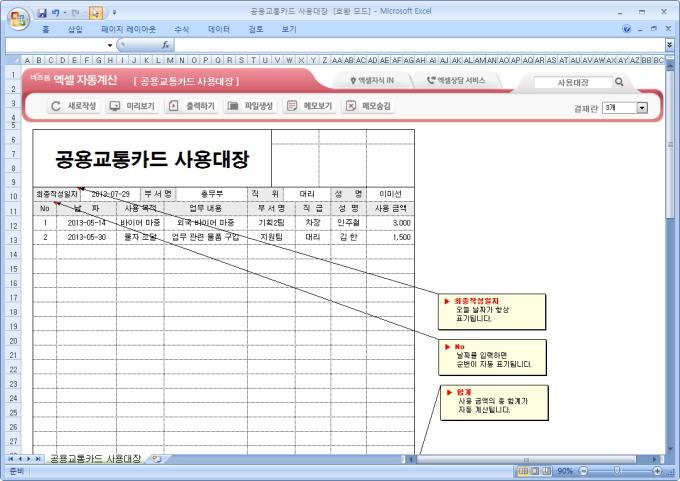Click the 총무부 department cell
Image resolution: width=680 pixels, height=481 pixels.
pos(212,194)
